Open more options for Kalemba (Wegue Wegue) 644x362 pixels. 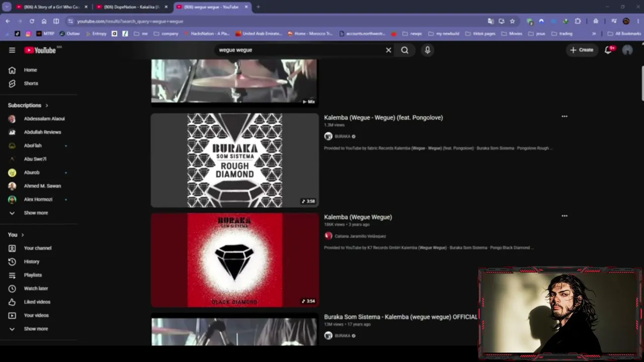(x=564, y=216)
